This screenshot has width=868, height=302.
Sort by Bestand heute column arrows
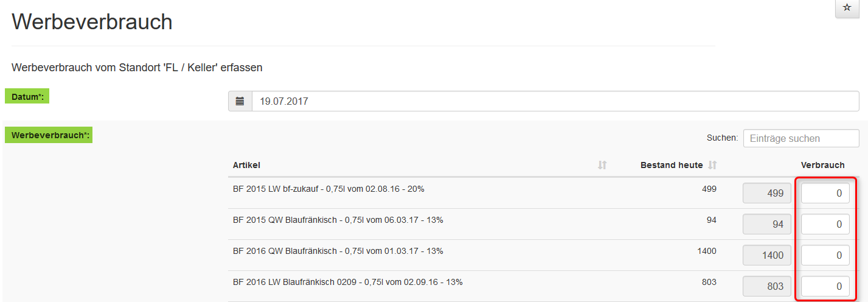coord(712,165)
